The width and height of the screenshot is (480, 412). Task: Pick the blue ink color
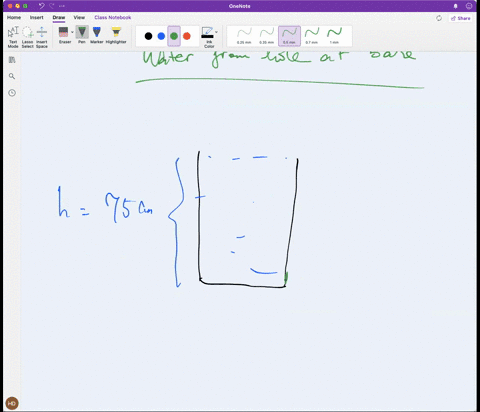click(x=161, y=36)
